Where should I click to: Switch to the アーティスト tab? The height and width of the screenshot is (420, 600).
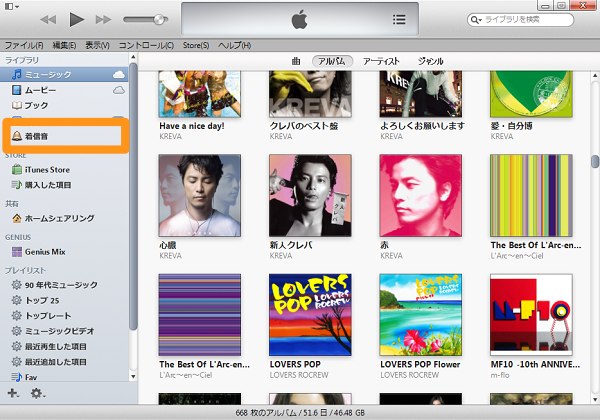pos(380,61)
